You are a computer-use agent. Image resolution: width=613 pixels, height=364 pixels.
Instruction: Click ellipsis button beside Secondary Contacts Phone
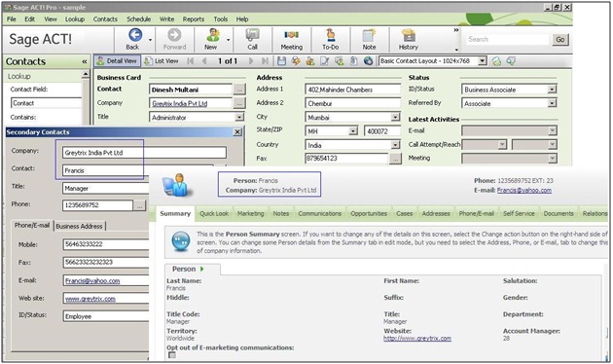tap(139, 205)
